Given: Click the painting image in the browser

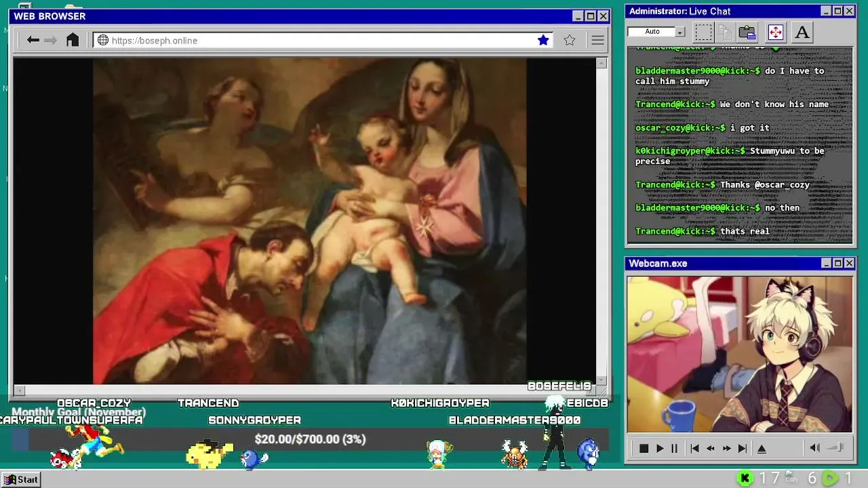Looking at the screenshot, I should pos(310,221).
